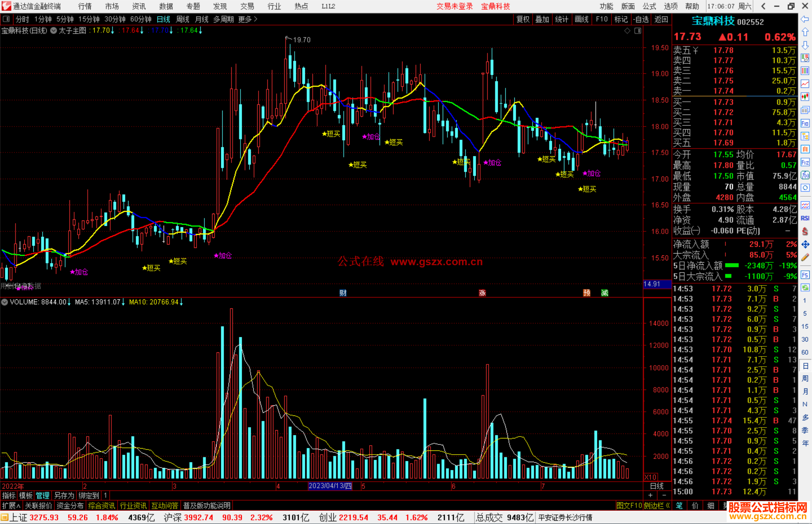Click the 叠加 overlay button
The image size is (812, 524).
[542, 19]
